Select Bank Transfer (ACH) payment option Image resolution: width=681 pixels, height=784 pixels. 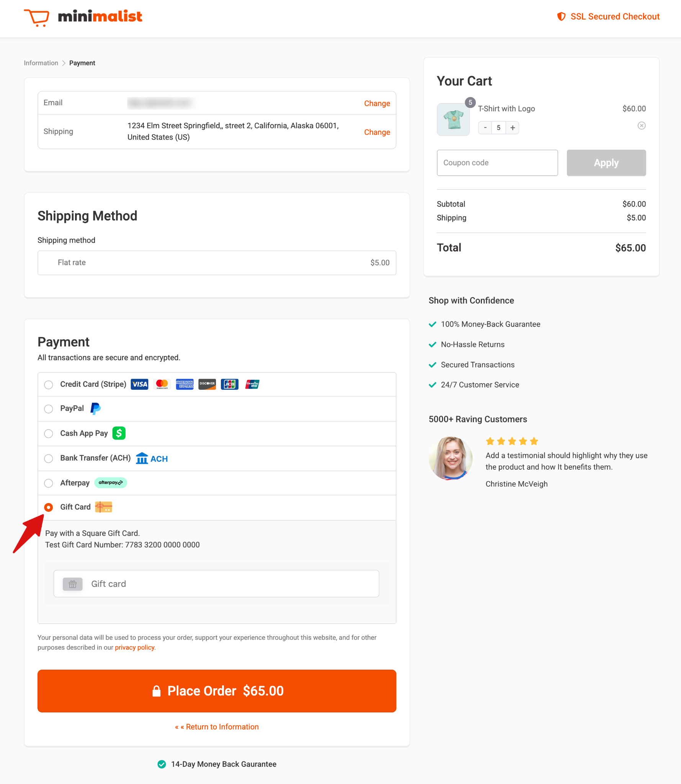pyautogui.click(x=49, y=458)
